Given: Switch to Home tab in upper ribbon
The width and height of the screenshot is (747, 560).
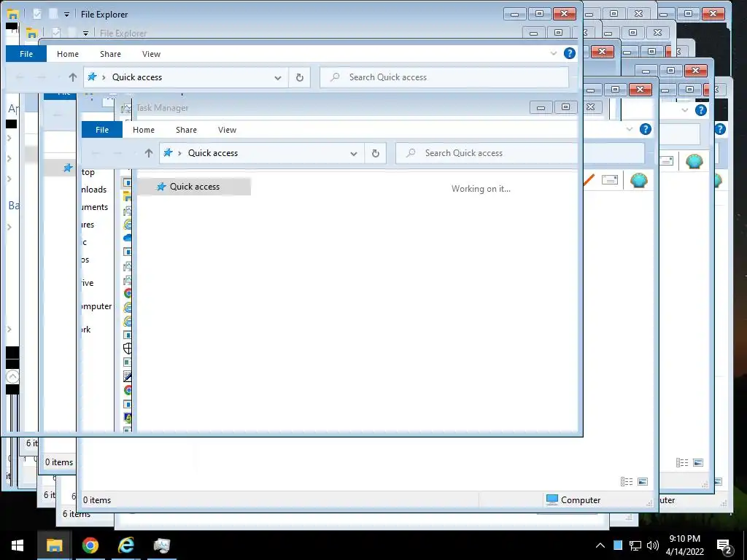Looking at the screenshot, I should point(68,54).
